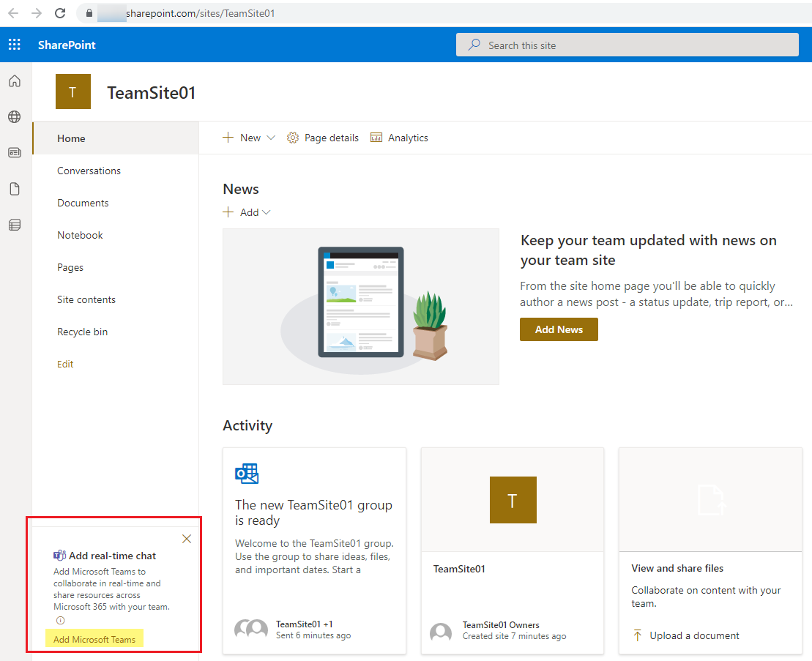Click the padlock site security icon
The height and width of the screenshot is (661, 812).
tap(89, 13)
